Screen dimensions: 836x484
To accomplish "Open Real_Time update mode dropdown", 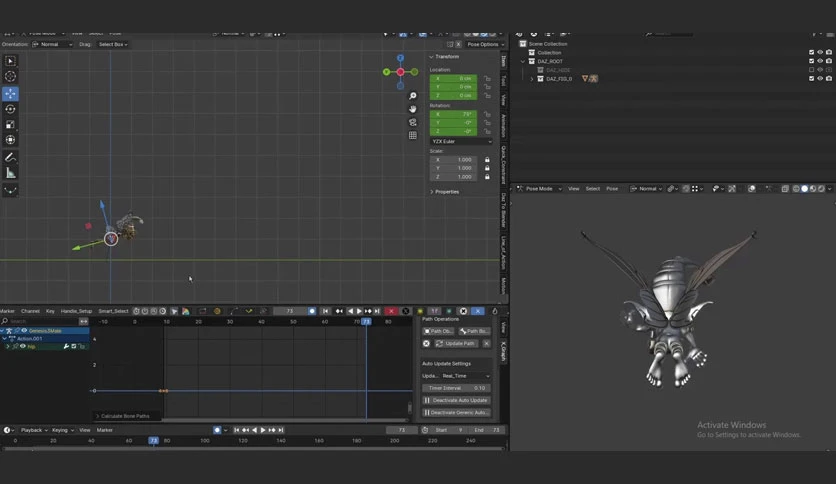I will click(465, 376).
